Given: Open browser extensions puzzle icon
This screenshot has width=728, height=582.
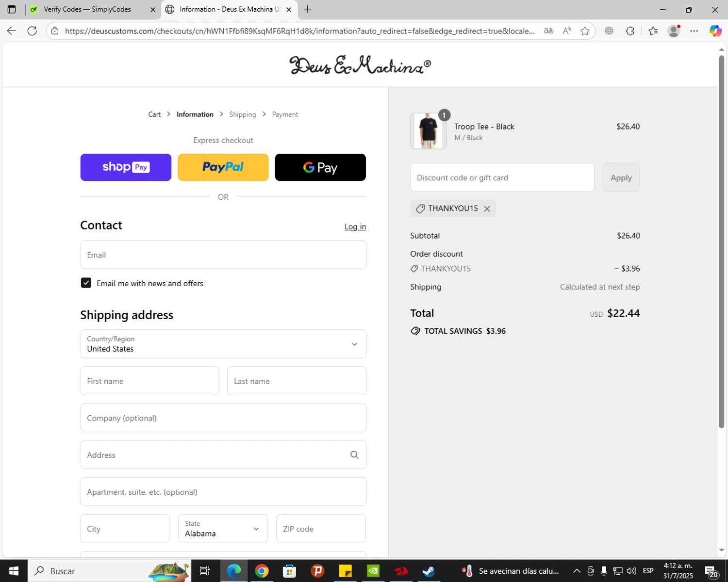Looking at the screenshot, I should (x=630, y=31).
